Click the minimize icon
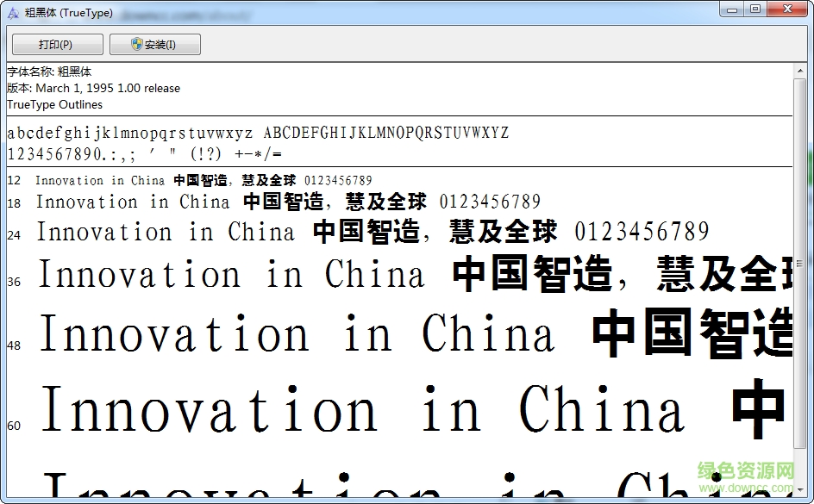This screenshot has width=814, height=504. (x=733, y=9)
